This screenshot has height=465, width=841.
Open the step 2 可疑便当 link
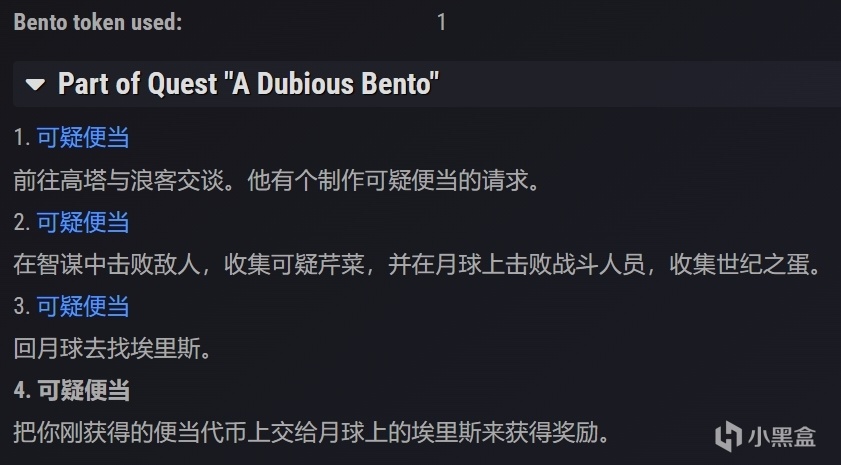coord(83,222)
